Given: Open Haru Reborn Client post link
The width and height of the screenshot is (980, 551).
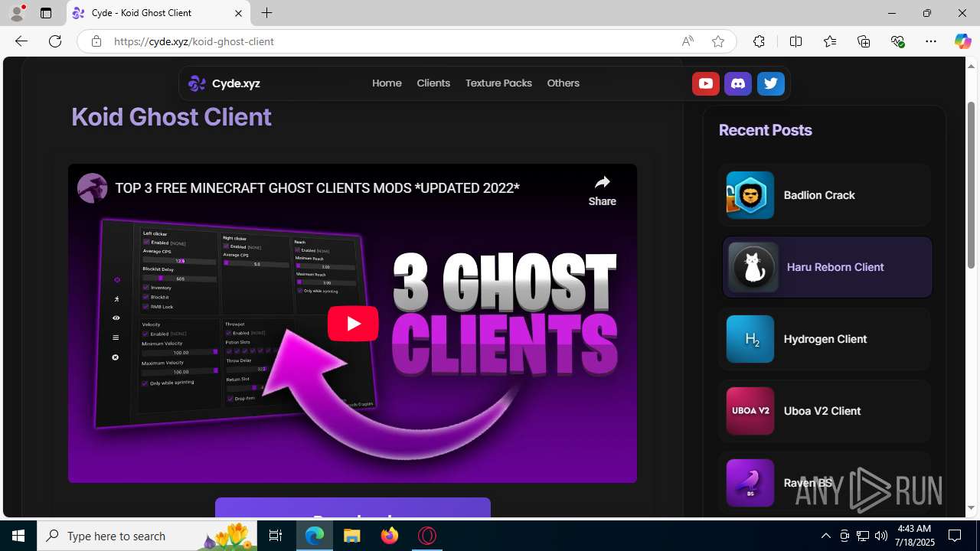Looking at the screenshot, I should coord(828,267).
